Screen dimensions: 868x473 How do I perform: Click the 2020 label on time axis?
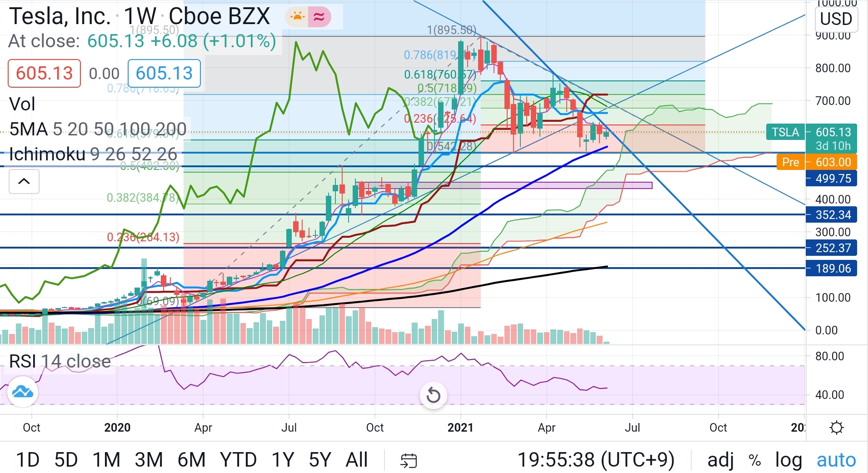click(117, 428)
